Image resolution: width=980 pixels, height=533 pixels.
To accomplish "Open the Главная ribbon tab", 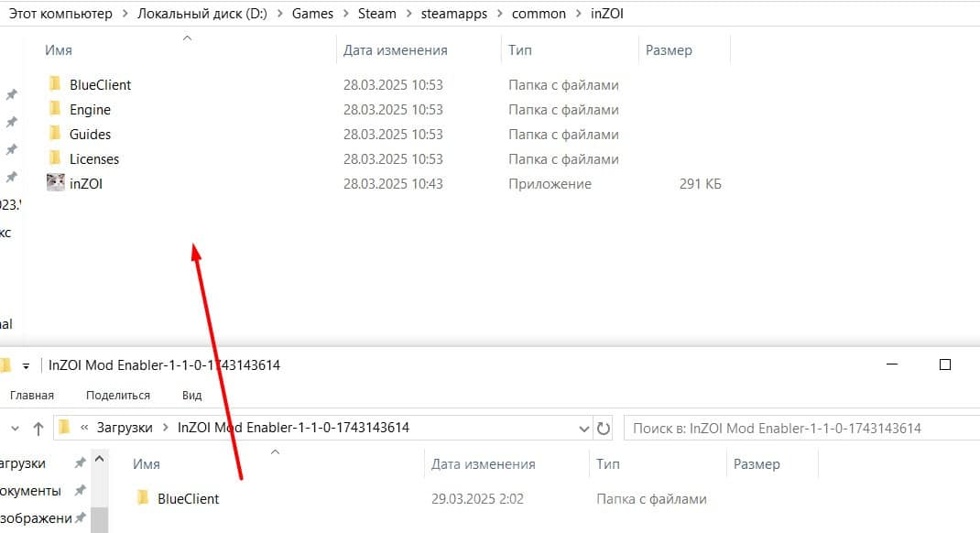I will [32, 396].
